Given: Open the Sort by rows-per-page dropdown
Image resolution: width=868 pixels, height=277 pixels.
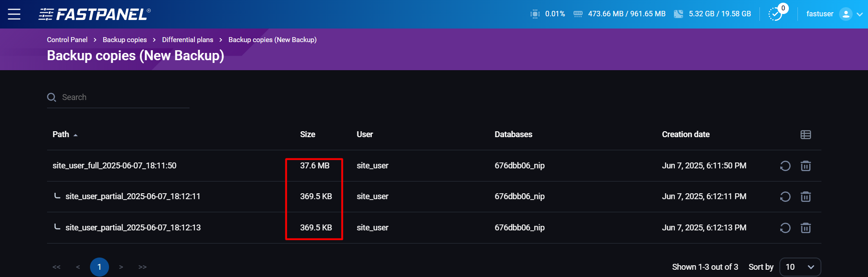Looking at the screenshot, I should click(x=800, y=267).
